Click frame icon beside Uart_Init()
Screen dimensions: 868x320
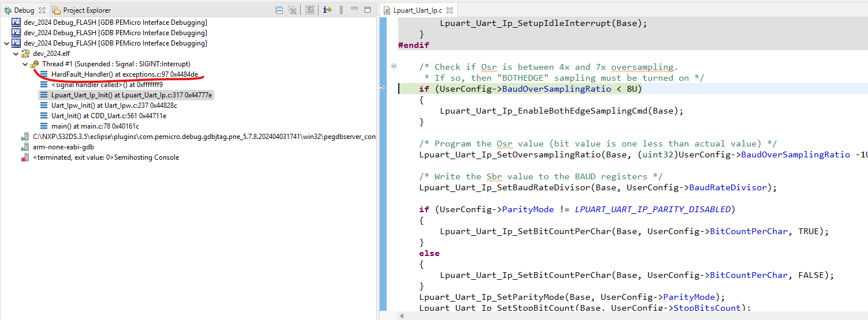tap(44, 116)
